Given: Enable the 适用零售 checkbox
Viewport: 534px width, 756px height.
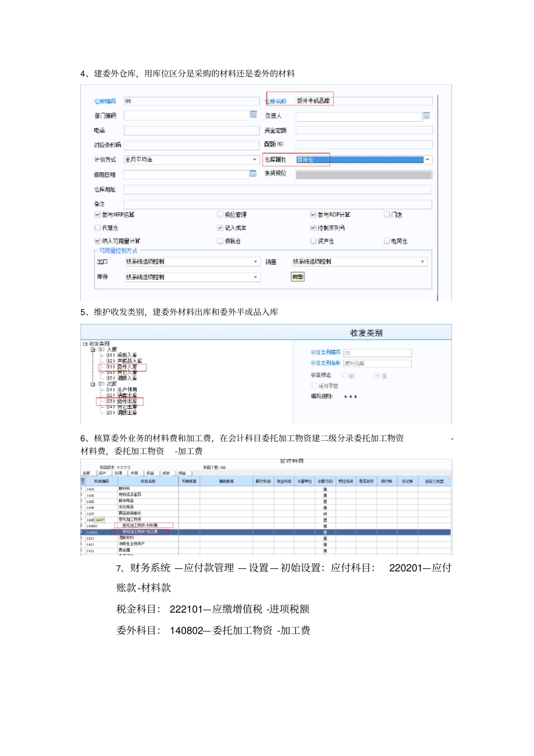Looking at the screenshot, I should (x=314, y=386).
